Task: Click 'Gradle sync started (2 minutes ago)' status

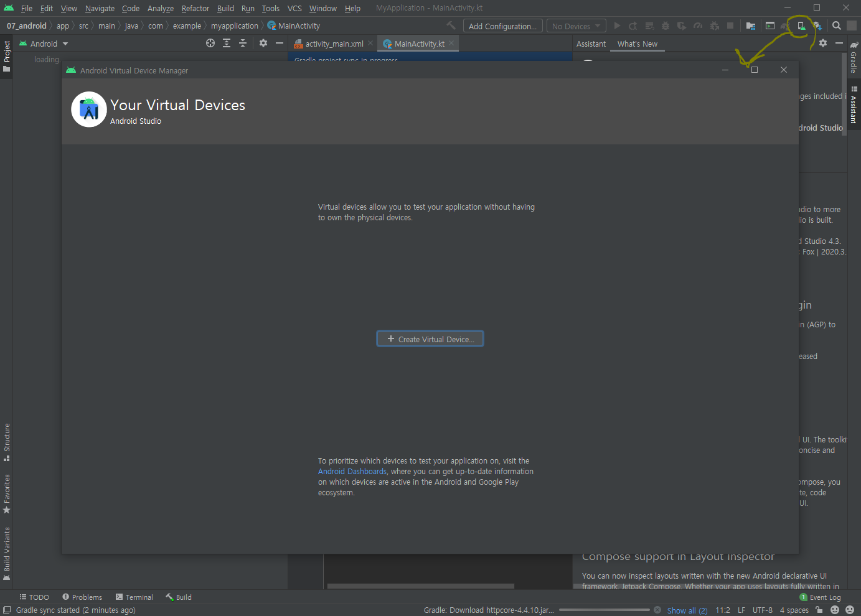Action: click(75, 610)
